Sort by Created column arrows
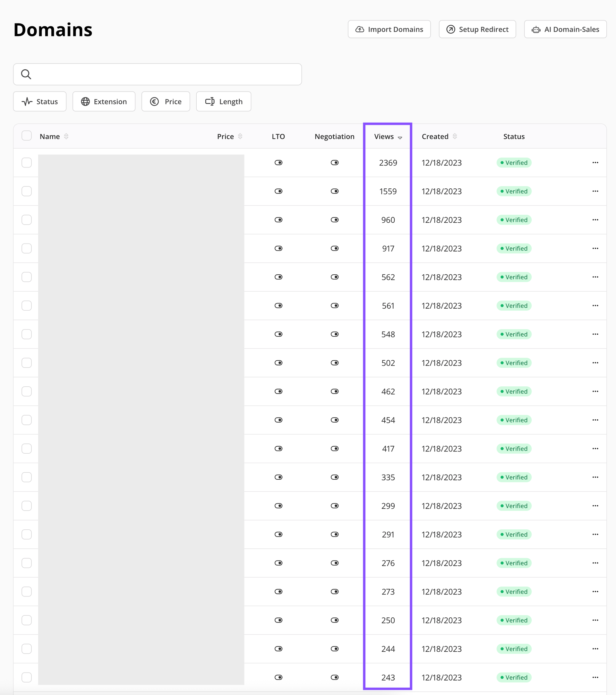This screenshot has height=695, width=616. 455,136
